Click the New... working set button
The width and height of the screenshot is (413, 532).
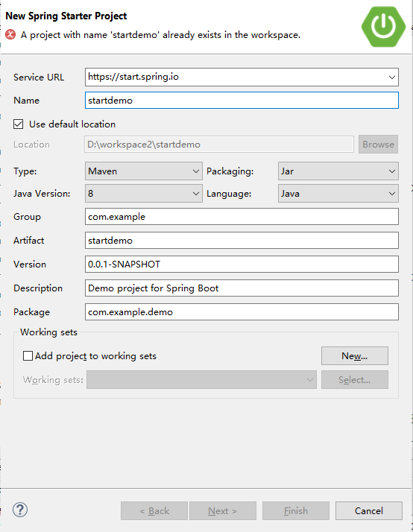click(355, 355)
